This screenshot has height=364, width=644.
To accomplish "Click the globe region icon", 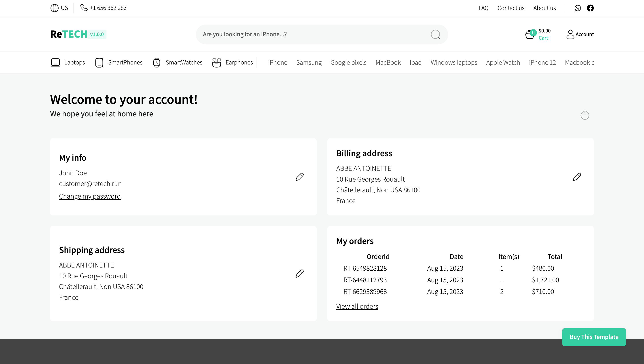I will 54,8.
